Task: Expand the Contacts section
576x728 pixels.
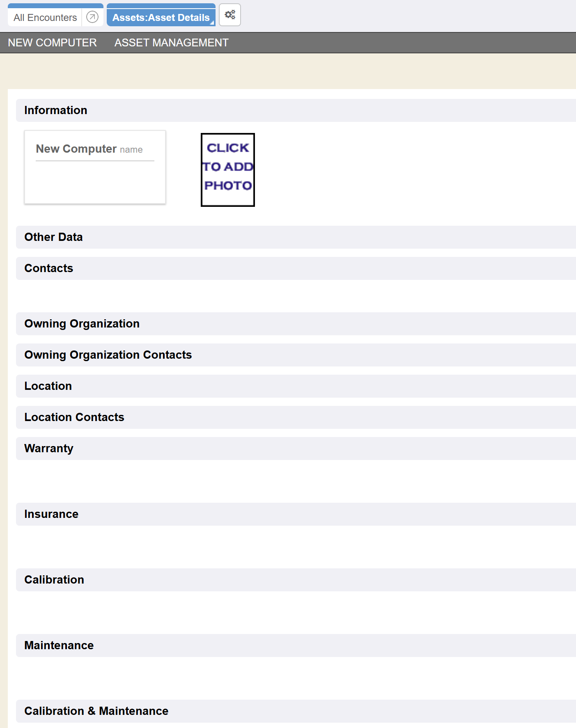Action: coord(49,268)
